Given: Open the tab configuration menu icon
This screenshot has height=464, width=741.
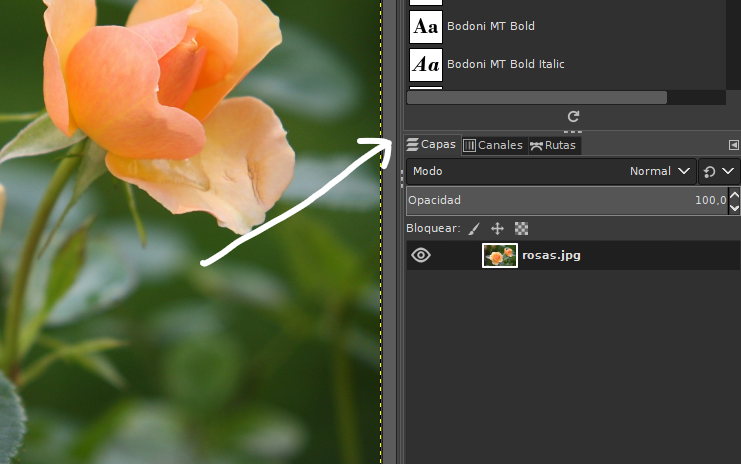Looking at the screenshot, I should tap(734, 145).
